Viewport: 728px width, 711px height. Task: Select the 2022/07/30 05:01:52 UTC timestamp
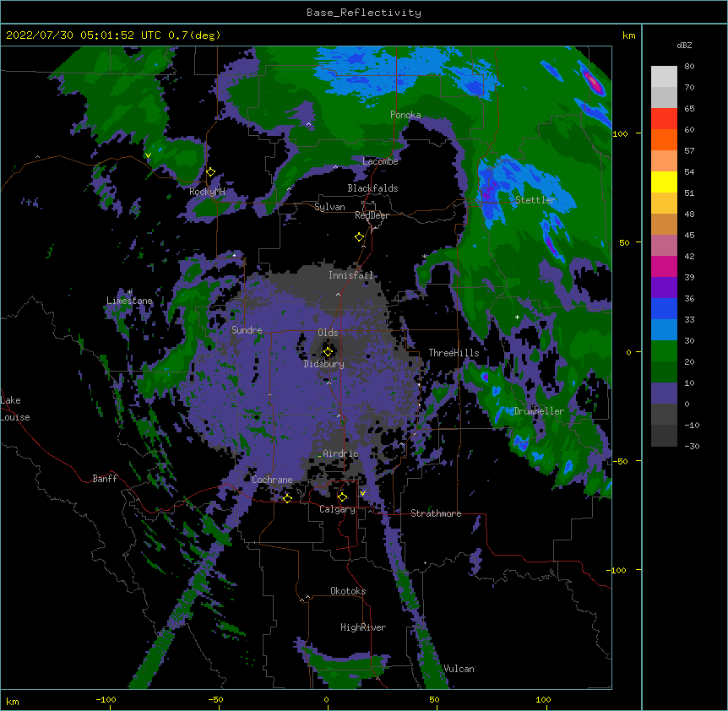click(x=84, y=35)
